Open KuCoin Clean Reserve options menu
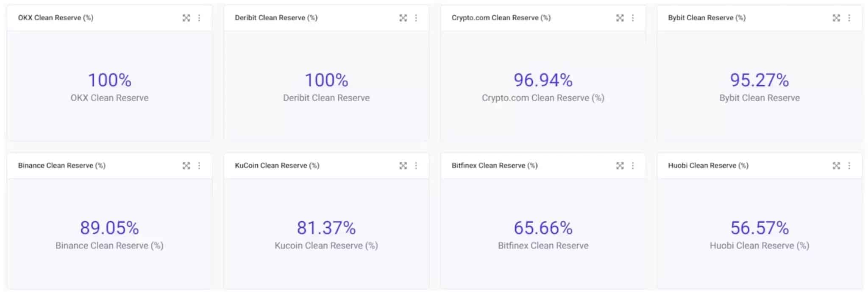 pos(416,166)
